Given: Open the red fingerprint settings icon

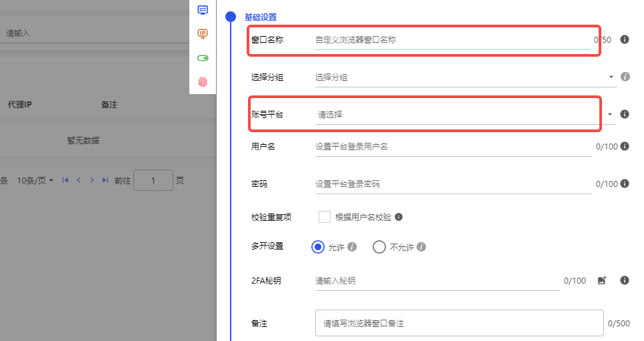Looking at the screenshot, I should (x=203, y=82).
